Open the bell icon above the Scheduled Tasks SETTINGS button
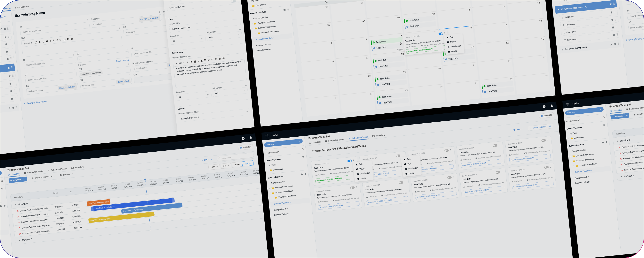 (552, 106)
